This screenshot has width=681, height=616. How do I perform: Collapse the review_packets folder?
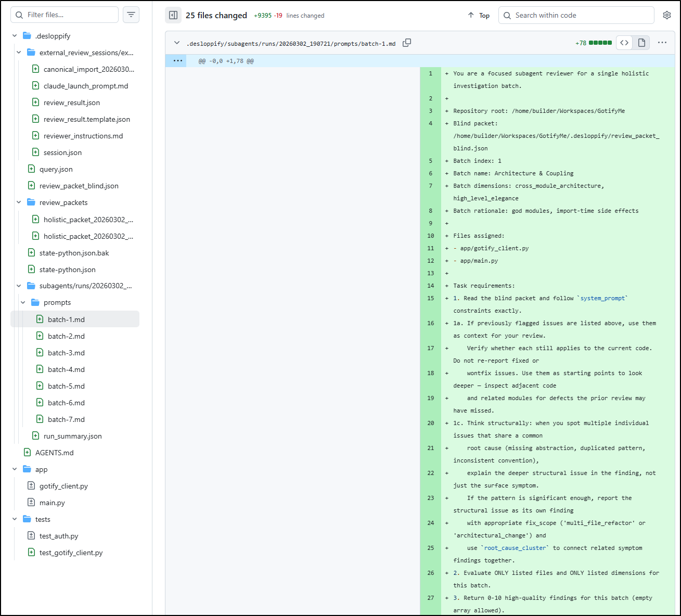[19, 202]
